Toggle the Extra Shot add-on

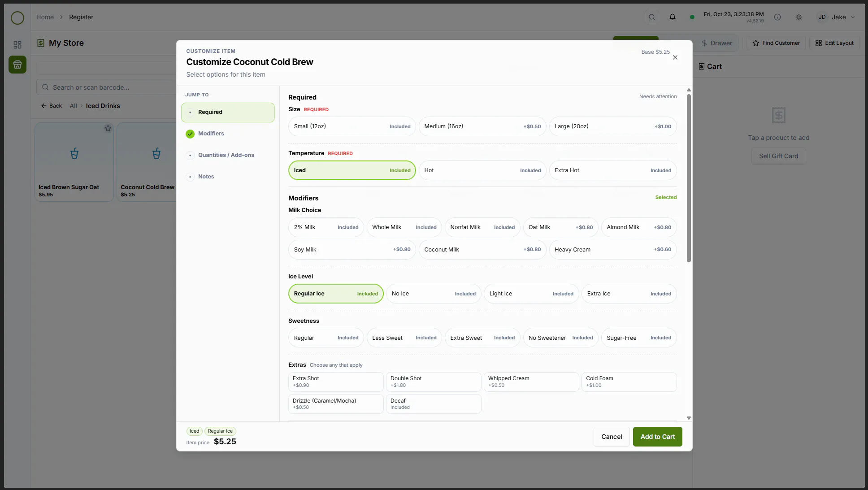(336, 382)
